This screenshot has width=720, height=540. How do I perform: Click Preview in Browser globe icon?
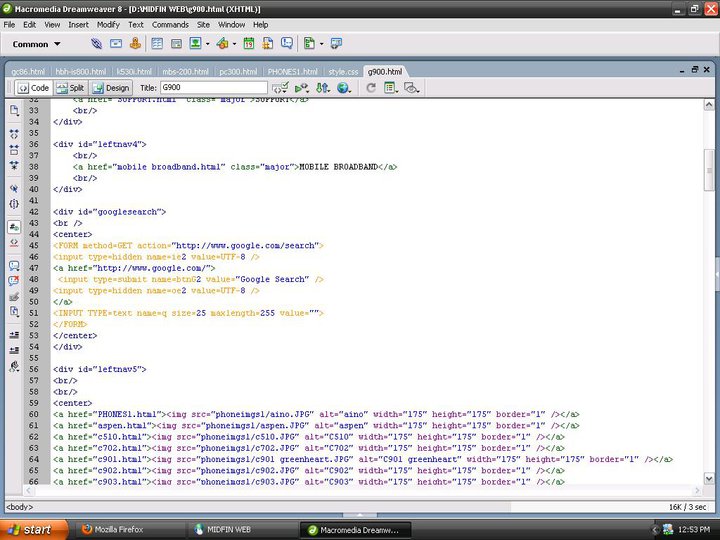coord(343,87)
